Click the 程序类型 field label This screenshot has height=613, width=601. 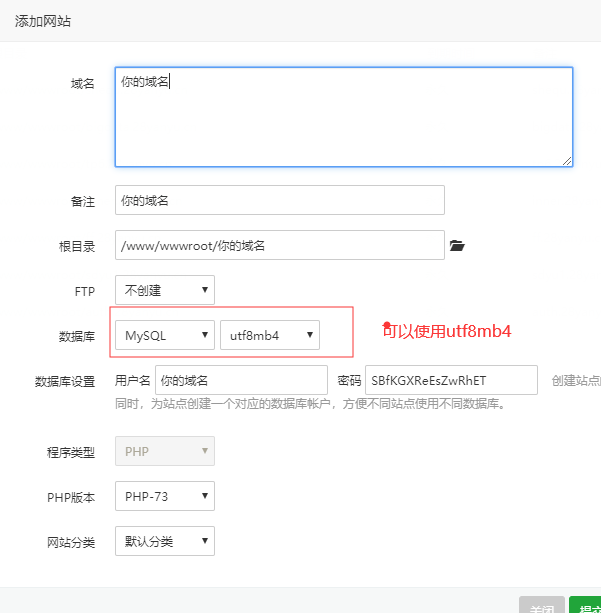[71, 453]
